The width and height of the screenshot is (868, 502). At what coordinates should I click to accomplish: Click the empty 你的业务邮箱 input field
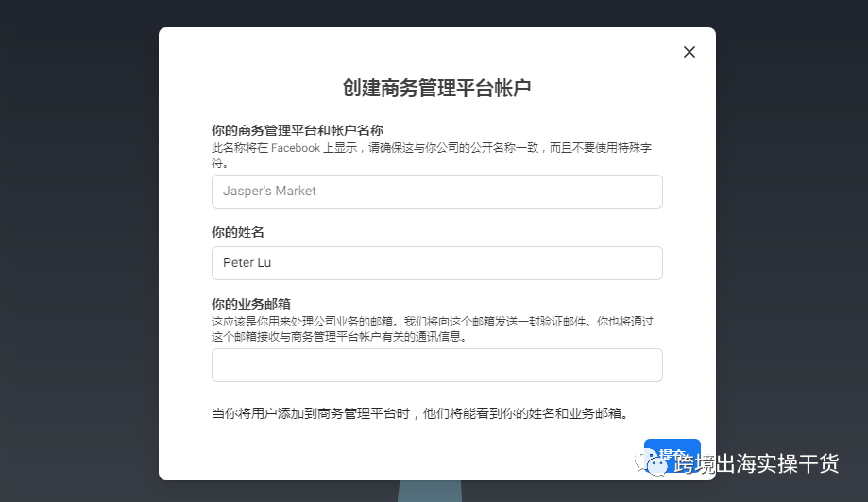point(436,365)
